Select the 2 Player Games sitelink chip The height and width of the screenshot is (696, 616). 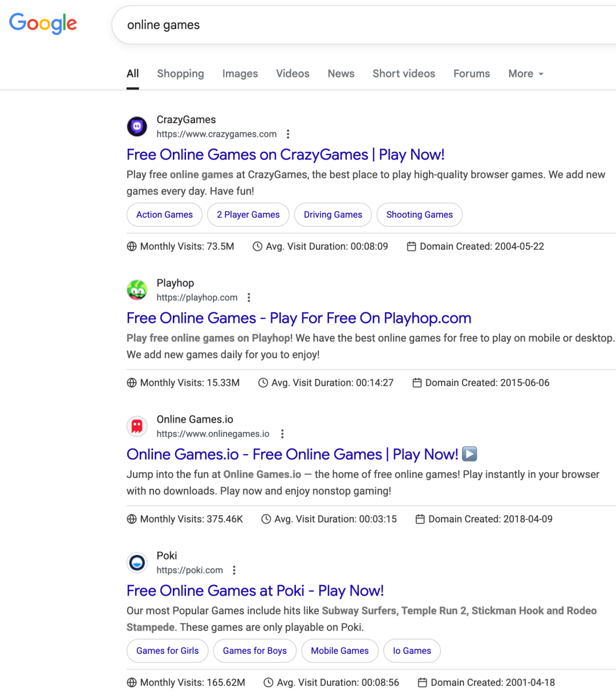coord(248,215)
